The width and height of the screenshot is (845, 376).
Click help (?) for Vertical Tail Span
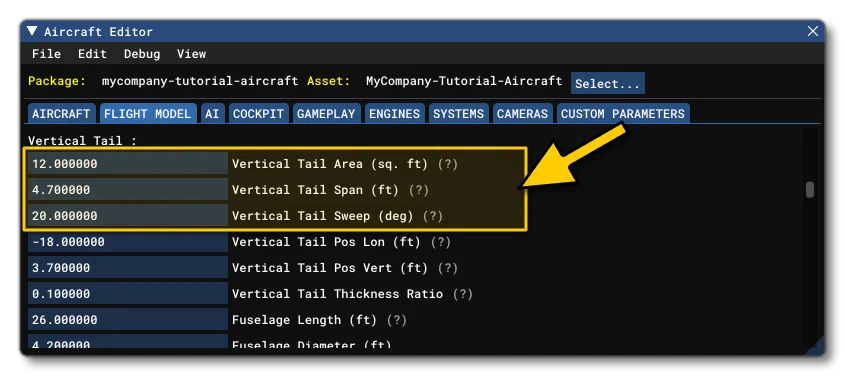418,190
